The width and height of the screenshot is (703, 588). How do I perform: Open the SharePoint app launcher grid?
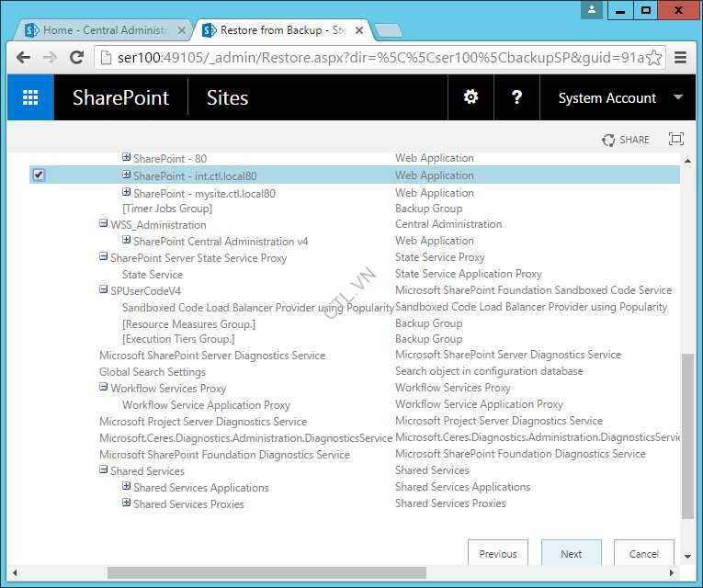point(30,97)
